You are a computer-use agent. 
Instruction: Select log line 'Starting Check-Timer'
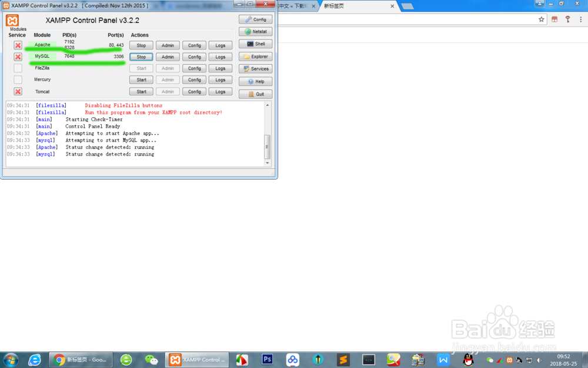(94, 120)
